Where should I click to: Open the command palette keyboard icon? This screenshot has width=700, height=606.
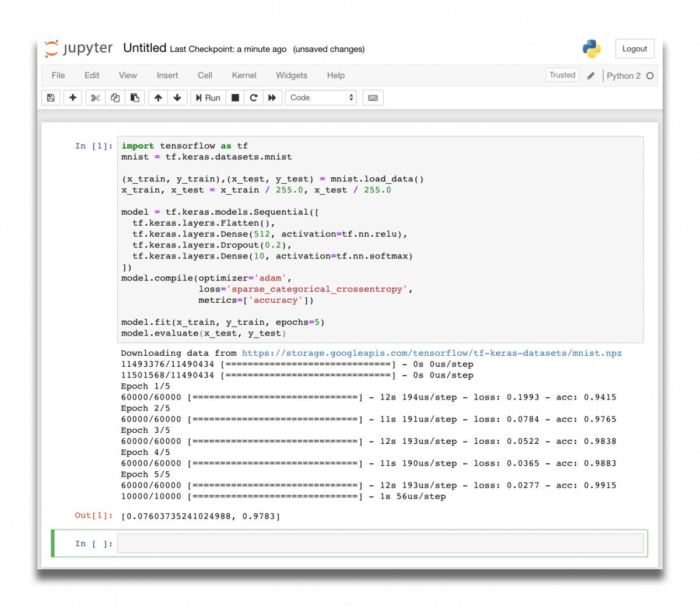373,97
